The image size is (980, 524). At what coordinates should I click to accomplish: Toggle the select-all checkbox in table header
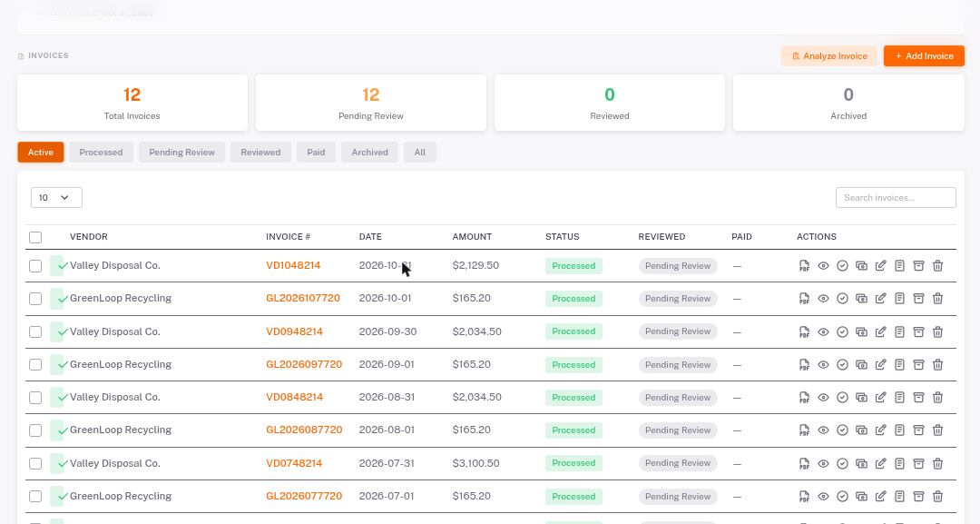(35, 238)
